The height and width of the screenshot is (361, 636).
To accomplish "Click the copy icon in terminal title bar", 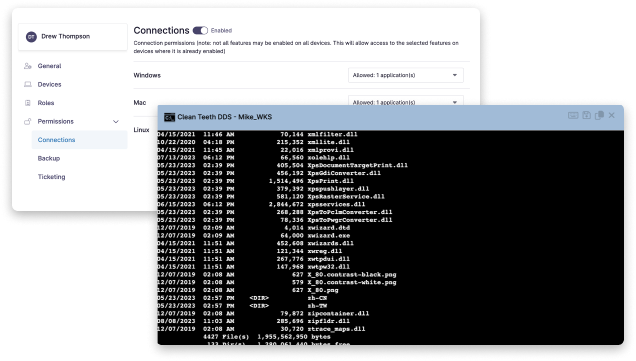I will tap(599, 116).
